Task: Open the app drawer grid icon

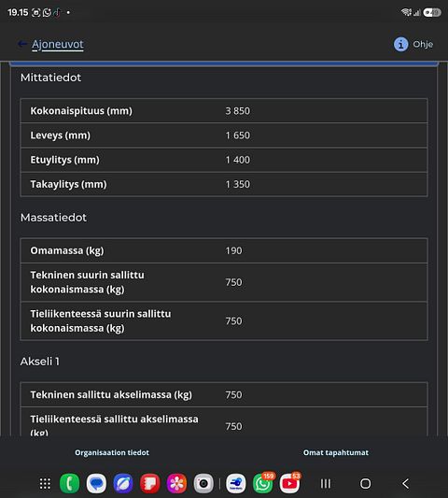Action: coord(45,483)
